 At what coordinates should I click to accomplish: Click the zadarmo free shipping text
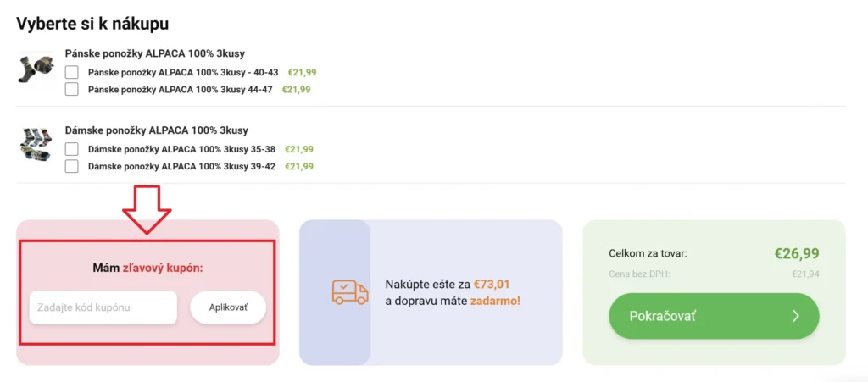495,301
